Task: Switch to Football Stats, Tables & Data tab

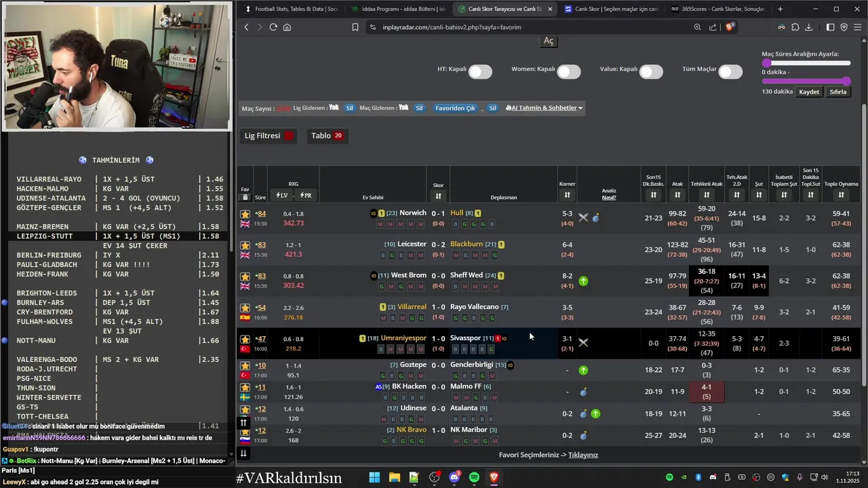Action: pyautogui.click(x=292, y=9)
